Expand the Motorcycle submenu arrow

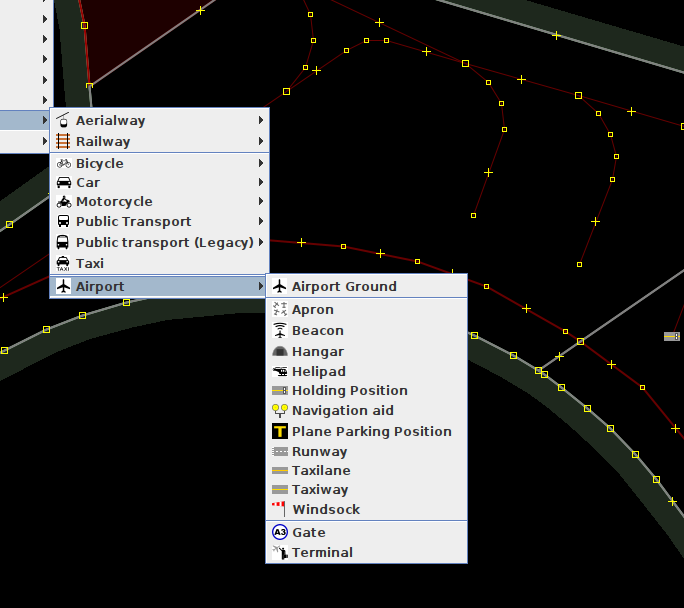pos(260,201)
